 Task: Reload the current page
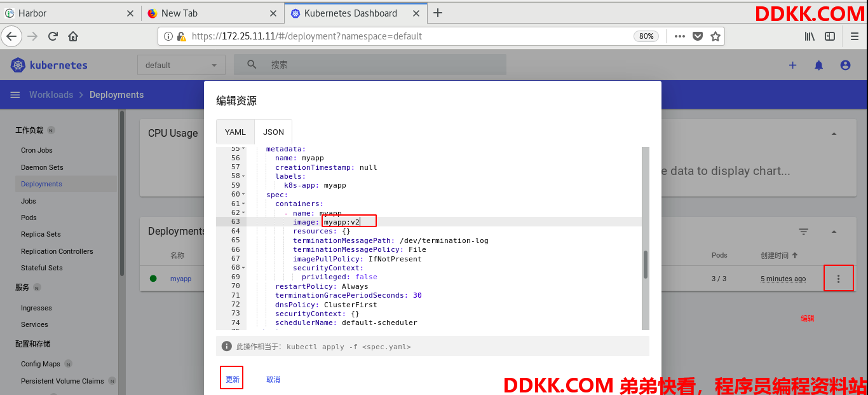[53, 36]
